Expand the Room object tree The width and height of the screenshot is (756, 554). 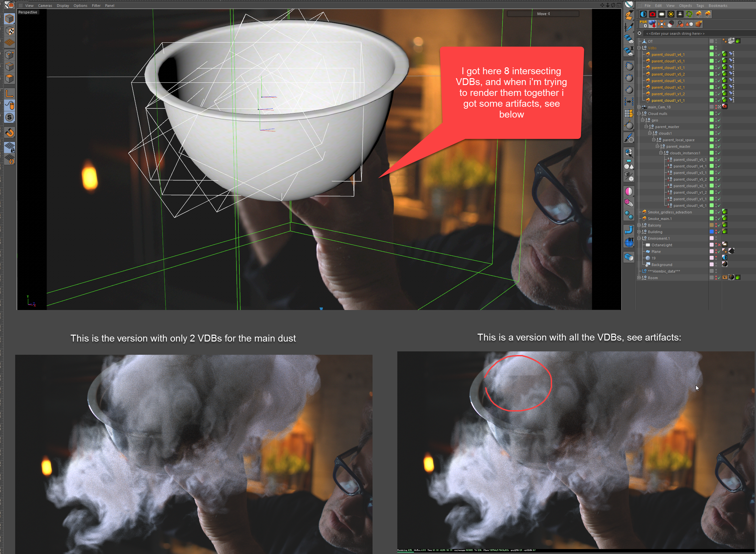tap(639, 278)
